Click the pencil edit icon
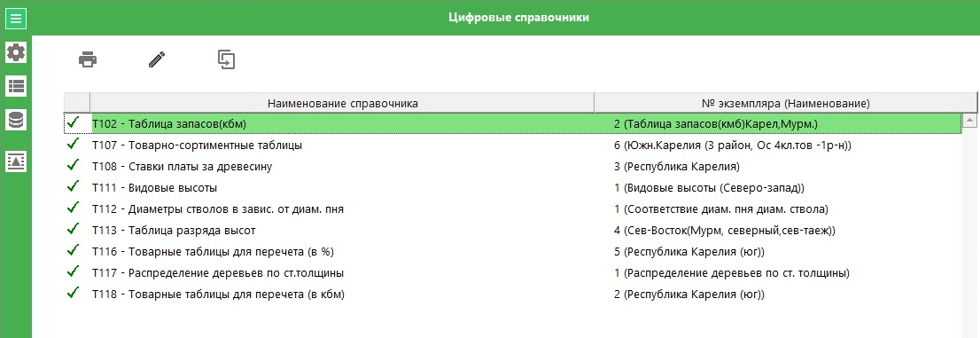The height and width of the screenshot is (338, 980). (x=157, y=59)
